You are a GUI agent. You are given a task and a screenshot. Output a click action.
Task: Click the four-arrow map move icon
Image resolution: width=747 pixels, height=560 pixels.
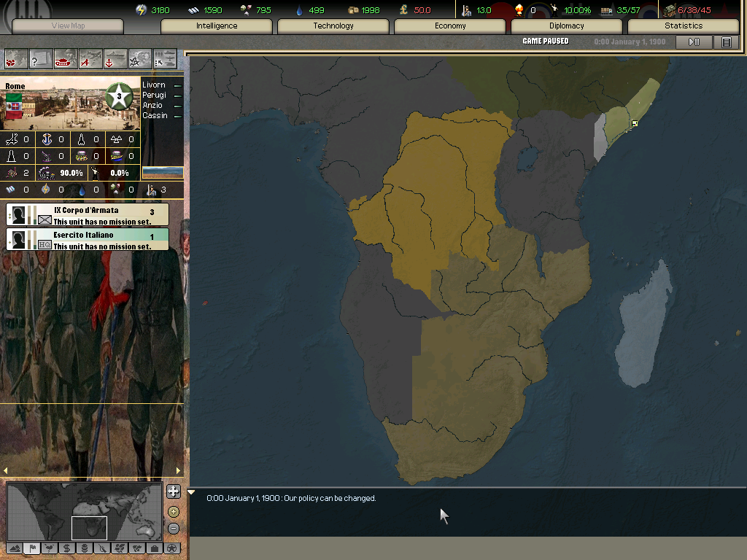pyautogui.click(x=173, y=491)
